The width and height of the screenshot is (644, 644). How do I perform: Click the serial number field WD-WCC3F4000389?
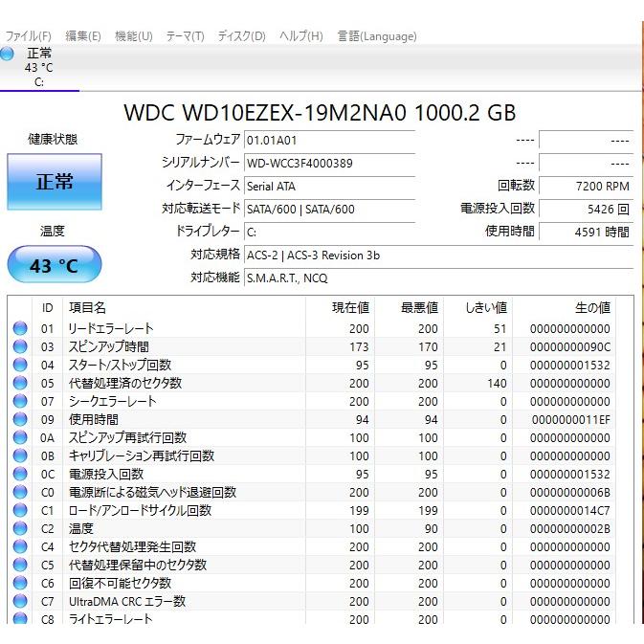pyautogui.click(x=329, y=164)
